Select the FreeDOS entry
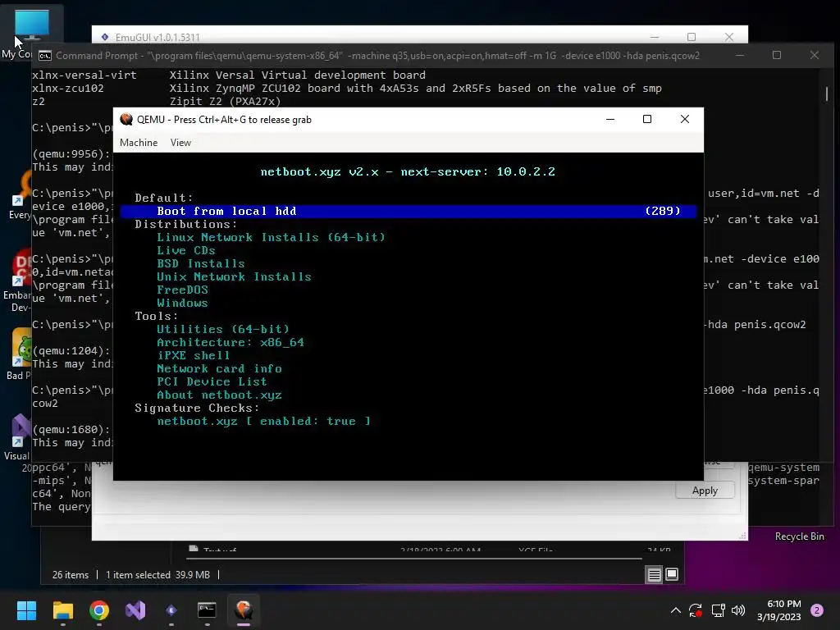This screenshot has height=630, width=840. point(182,290)
